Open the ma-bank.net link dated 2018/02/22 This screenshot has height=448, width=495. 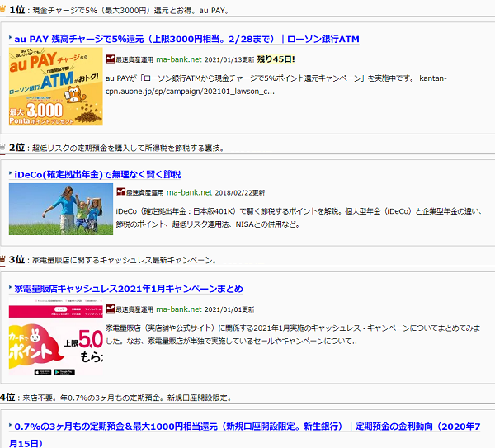tap(189, 192)
